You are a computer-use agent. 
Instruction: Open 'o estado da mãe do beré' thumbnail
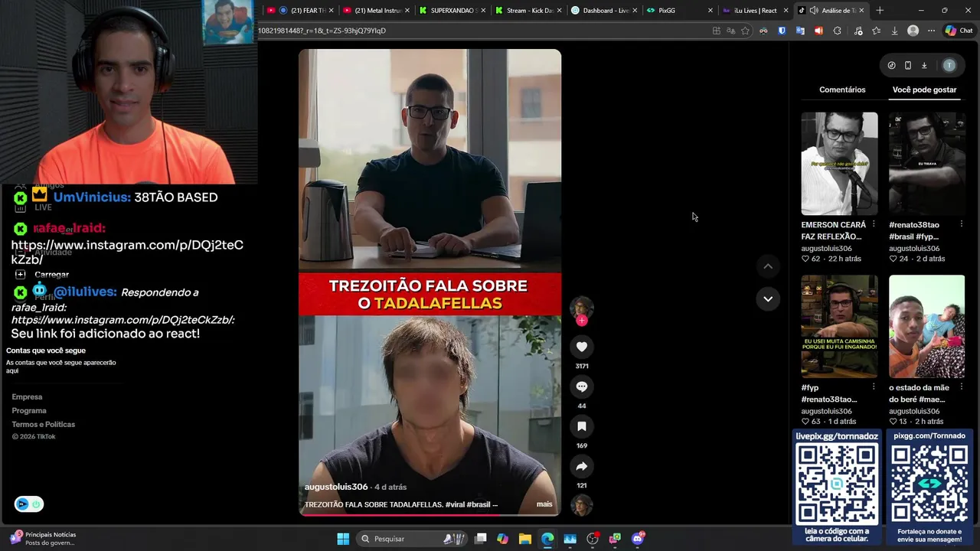coord(927,326)
